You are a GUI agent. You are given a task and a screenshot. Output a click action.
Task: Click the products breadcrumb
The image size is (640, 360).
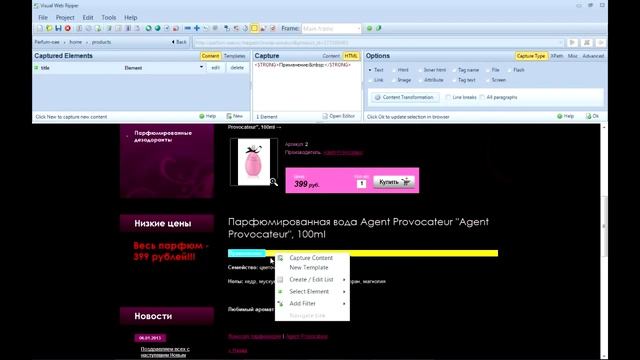(101, 42)
